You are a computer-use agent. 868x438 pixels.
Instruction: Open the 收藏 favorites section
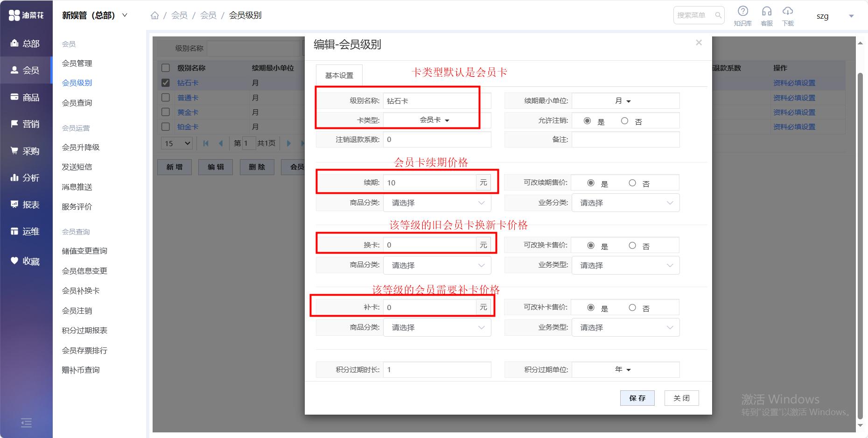pyautogui.click(x=26, y=261)
